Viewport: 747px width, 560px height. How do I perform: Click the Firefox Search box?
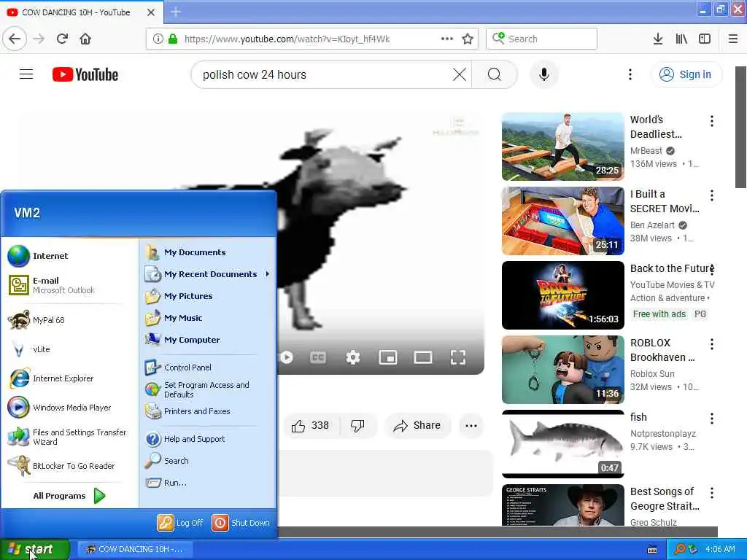pos(542,39)
